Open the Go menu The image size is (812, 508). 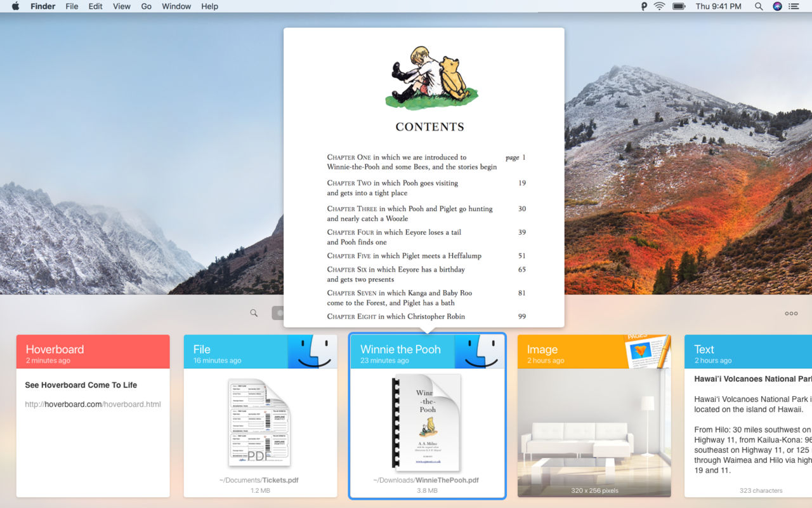coord(147,6)
